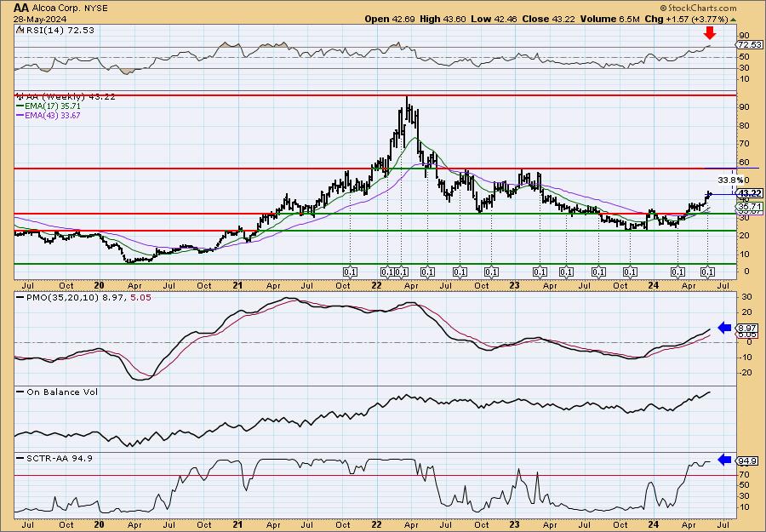This screenshot has height=532, width=766.
Task: Click the 35.71 EMA axis value tag
Action: [749, 207]
